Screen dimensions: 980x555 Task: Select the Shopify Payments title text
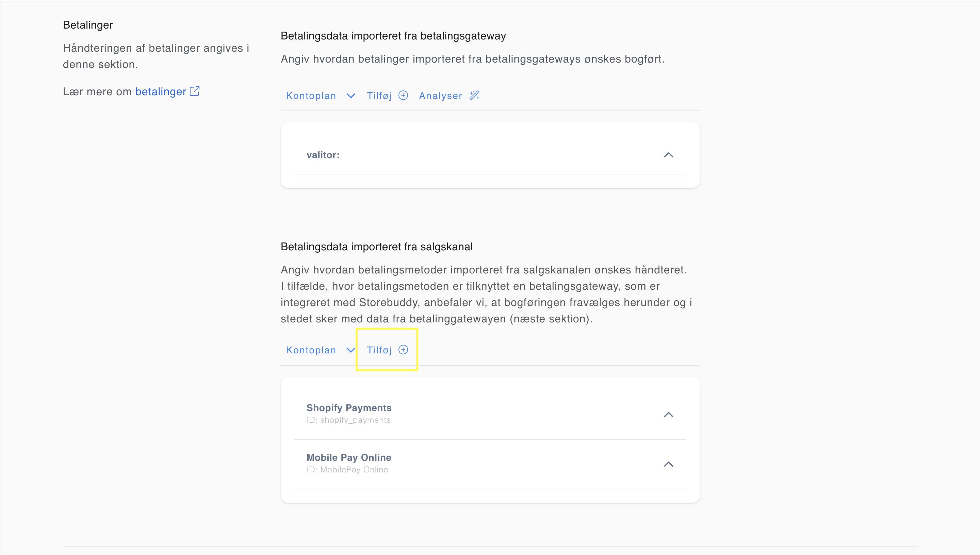tap(349, 407)
